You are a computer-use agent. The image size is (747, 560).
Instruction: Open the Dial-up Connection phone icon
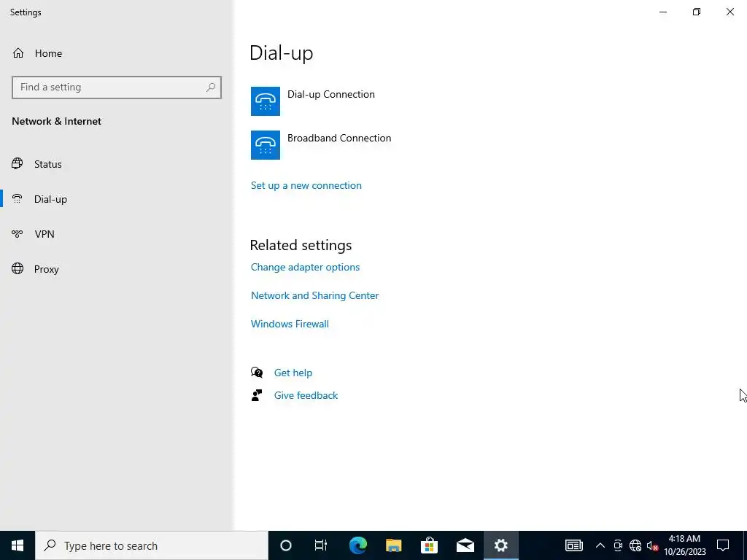pos(266,101)
